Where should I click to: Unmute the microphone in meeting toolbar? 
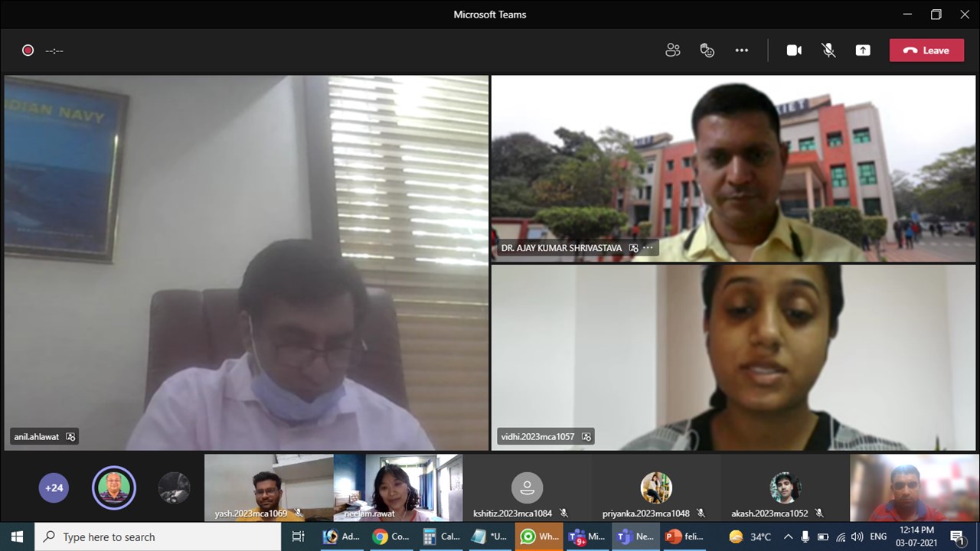coord(828,51)
